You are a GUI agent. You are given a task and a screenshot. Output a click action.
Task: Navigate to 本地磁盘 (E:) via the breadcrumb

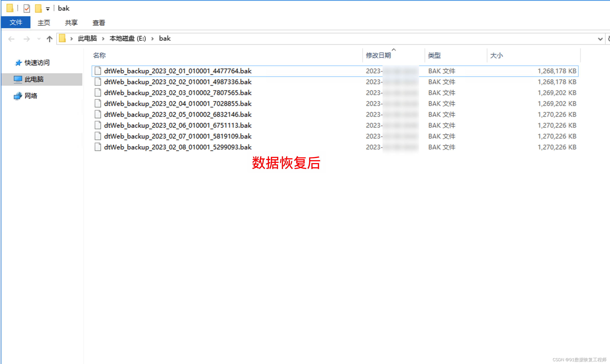128,39
